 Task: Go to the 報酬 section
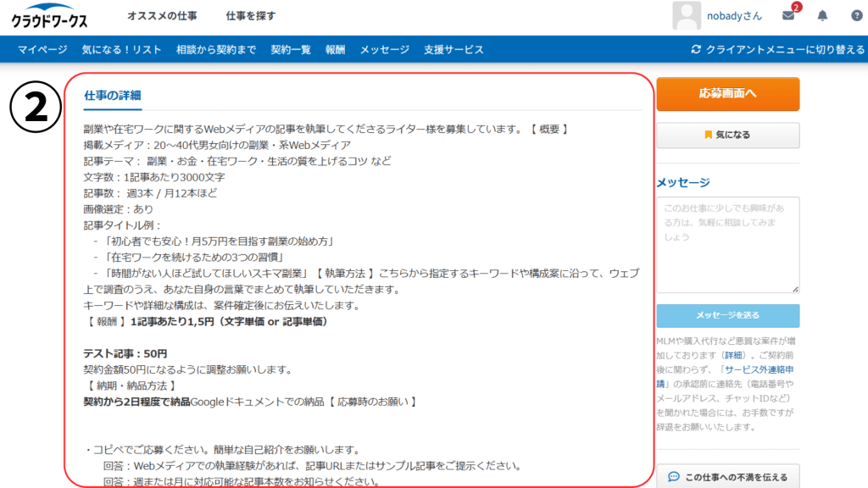coord(335,50)
